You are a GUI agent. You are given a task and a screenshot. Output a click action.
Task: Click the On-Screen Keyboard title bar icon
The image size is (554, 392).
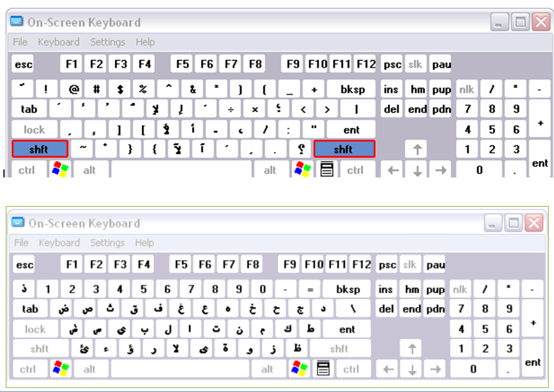point(16,22)
